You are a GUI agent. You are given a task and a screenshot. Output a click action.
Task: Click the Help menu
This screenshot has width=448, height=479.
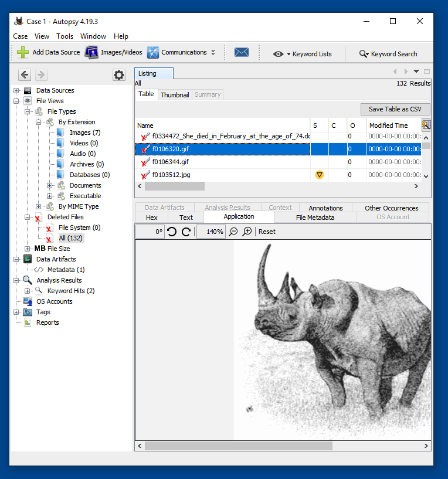coord(121,36)
